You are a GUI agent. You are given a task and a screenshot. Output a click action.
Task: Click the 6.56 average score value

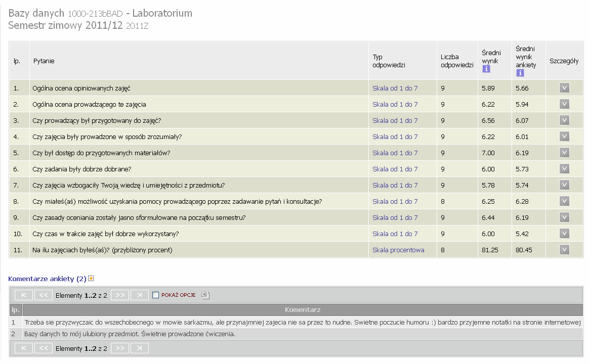(488, 121)
